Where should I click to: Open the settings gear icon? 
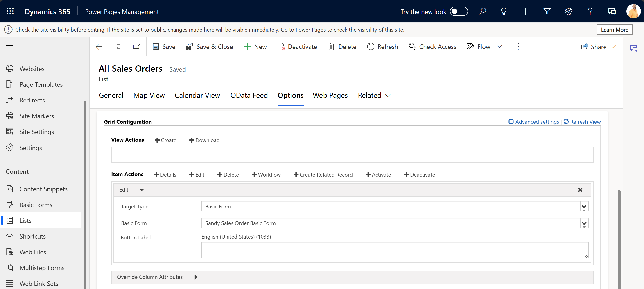[569, 11]
